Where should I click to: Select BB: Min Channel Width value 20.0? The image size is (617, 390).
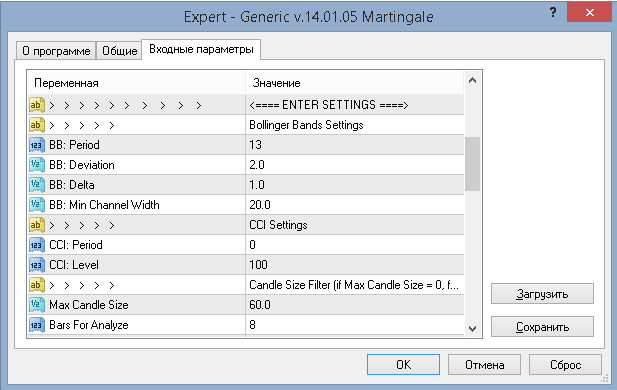[x=260, y=205]
